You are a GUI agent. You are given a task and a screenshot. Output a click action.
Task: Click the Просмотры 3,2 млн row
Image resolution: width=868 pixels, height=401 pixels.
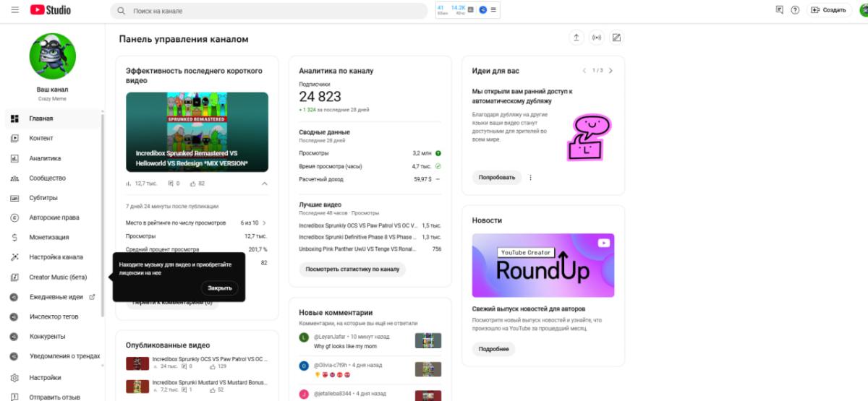(370, 153)
